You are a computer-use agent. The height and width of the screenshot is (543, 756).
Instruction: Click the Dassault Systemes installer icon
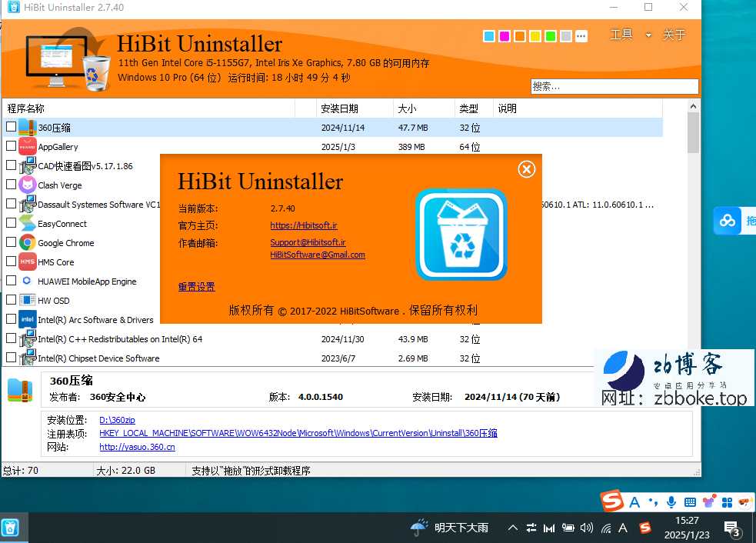pos(28,204)
